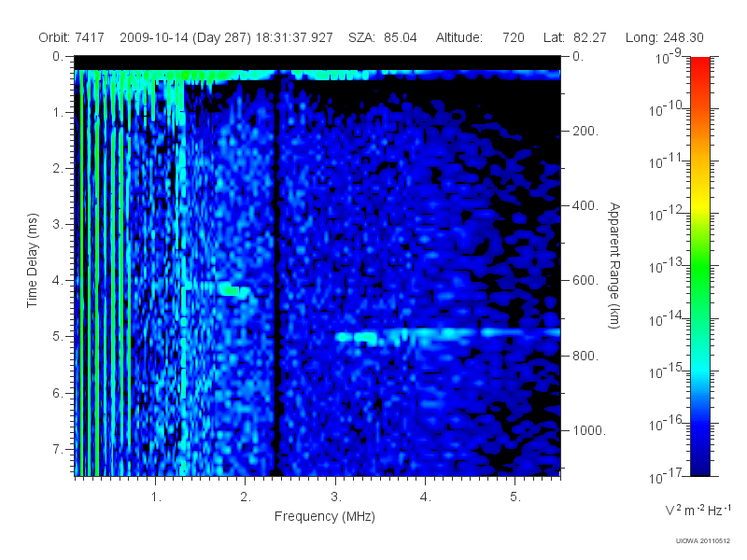
Task: Click the 7. tick label on time delay axis
Action: (58, 449)
